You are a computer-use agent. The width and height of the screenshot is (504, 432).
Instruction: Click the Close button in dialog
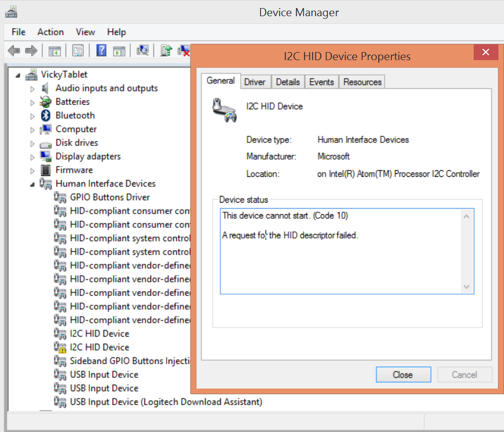click(x=403, y=374)
